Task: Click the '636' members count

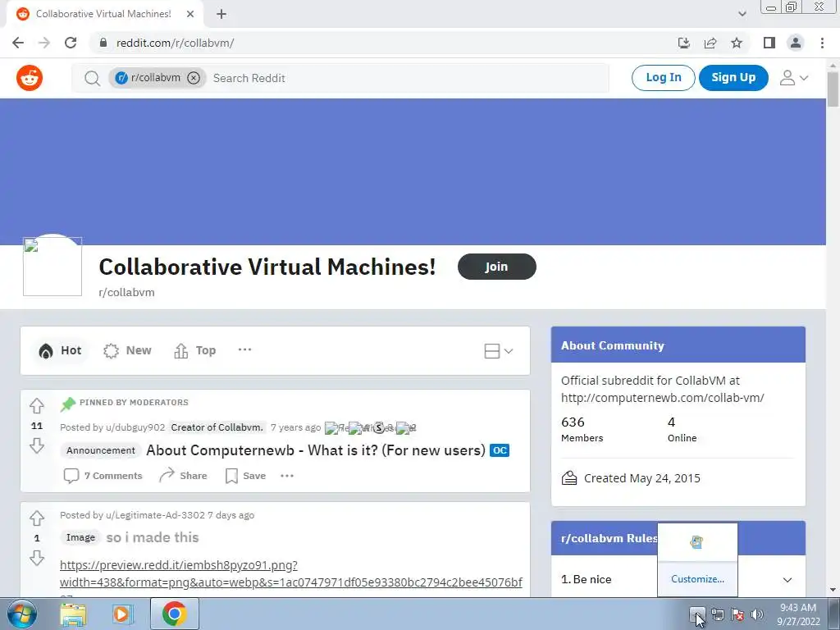Action: (x=573, y=422)
